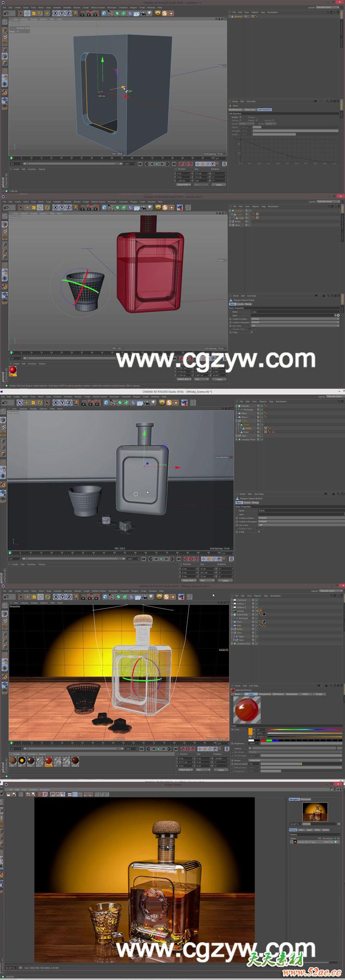345x980 pixels.
Task: Open the Use Color dropdown in the red bottle window
Action: point(295,326)
